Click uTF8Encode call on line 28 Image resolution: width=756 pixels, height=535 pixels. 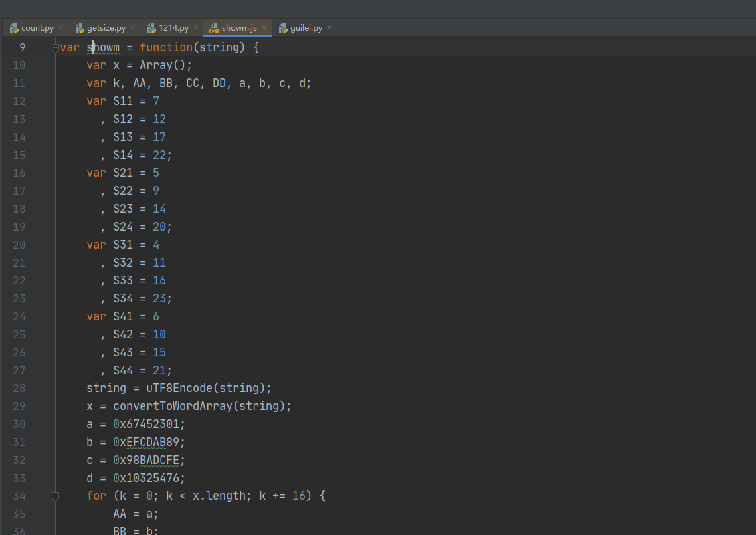[179, 388]
